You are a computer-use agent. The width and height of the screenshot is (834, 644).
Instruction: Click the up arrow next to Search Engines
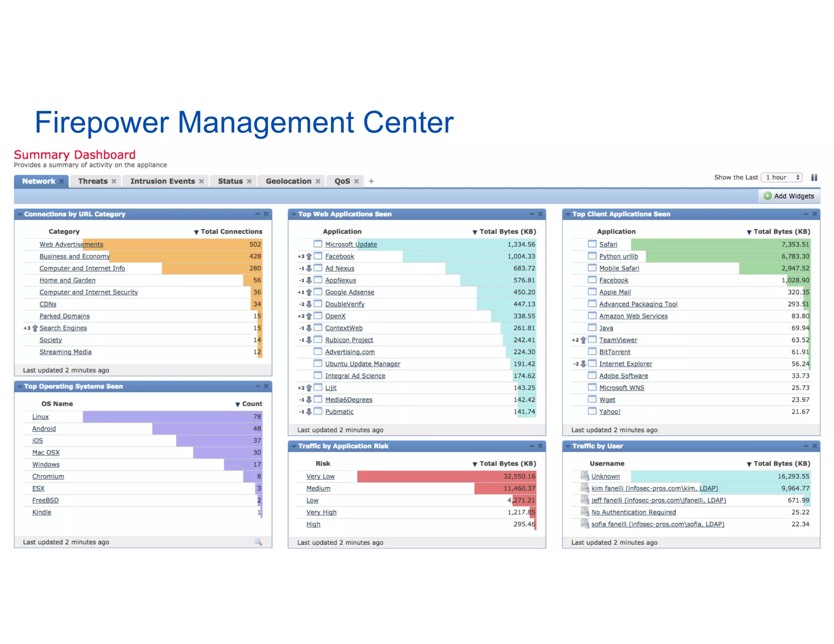click(x=35, y=328)
